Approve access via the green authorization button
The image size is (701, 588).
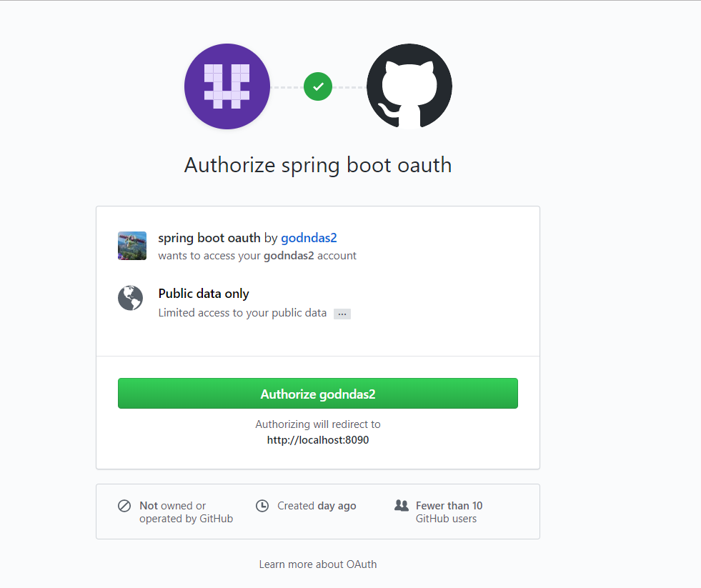pos(317,393)
